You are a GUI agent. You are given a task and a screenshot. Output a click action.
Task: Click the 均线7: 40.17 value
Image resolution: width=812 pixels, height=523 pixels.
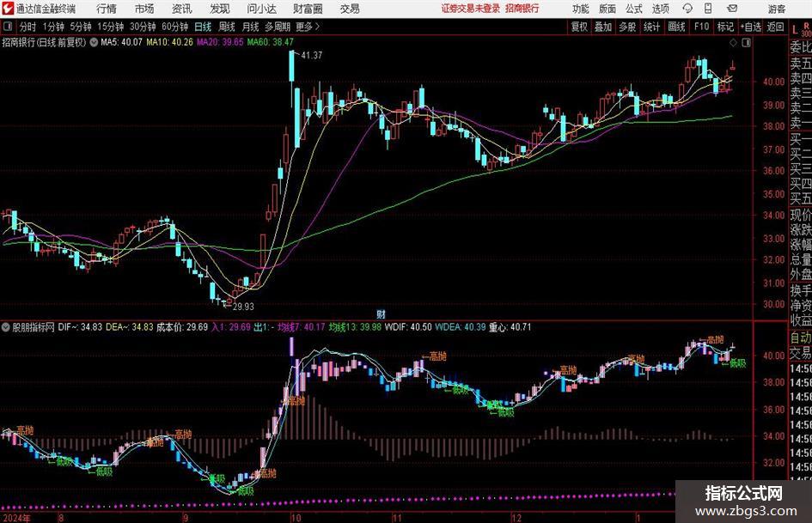(x=302, y=327)
